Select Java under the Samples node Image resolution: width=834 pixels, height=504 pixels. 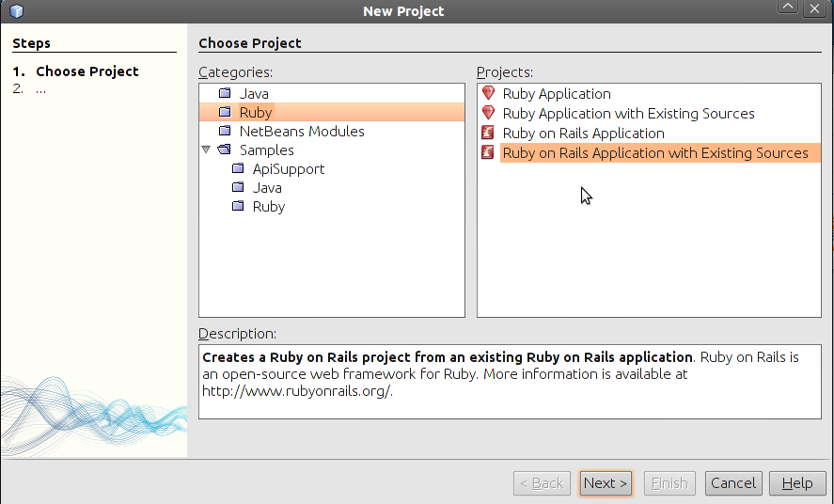[x=267, y=188]
